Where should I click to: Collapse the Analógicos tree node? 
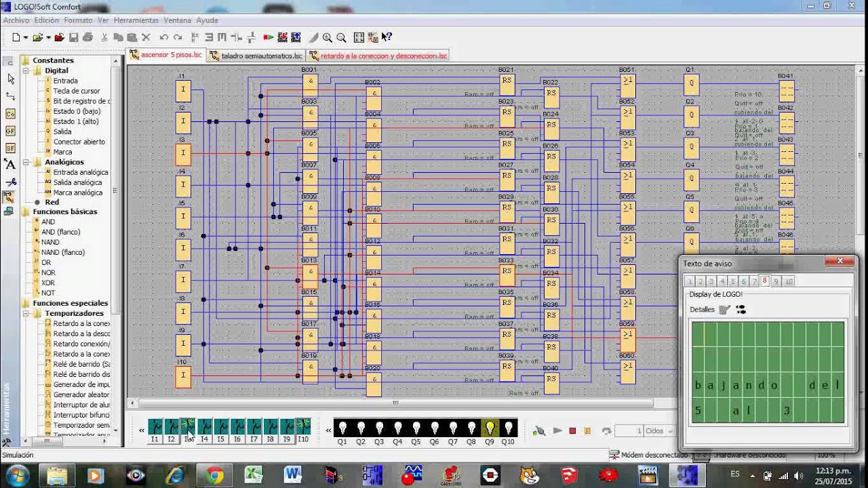point(26,162)
